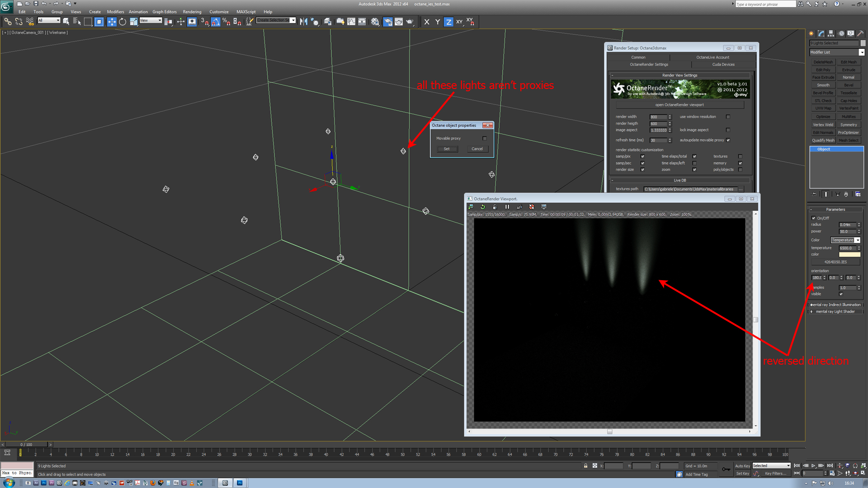Expand mental ray Light Shader rollout
The height and width of the screenshot is (488, 868).
point(835,312)
